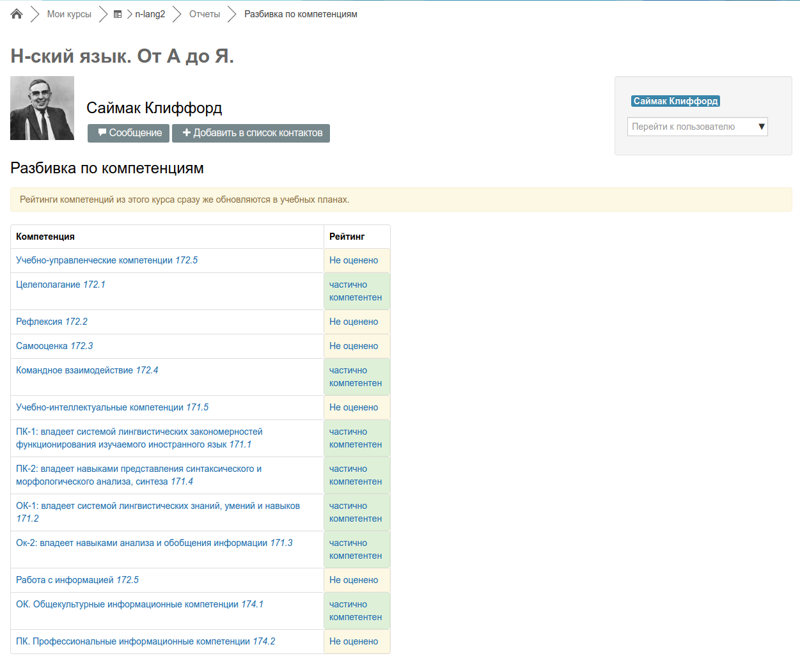The image size is (800, 672).
Task: Open the Сообщение message button
Action: tap(129, 133)
